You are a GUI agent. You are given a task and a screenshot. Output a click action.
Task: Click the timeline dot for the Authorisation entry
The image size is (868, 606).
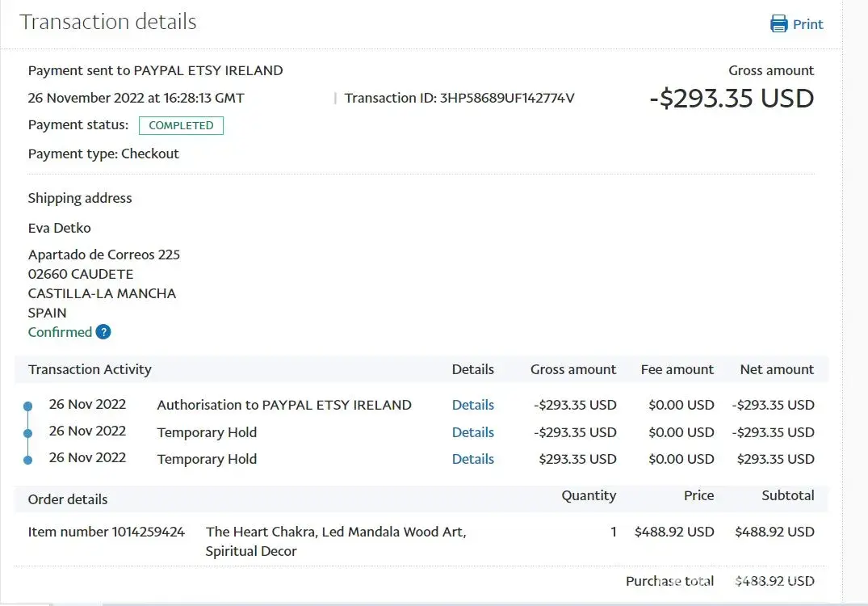point(28,406)
